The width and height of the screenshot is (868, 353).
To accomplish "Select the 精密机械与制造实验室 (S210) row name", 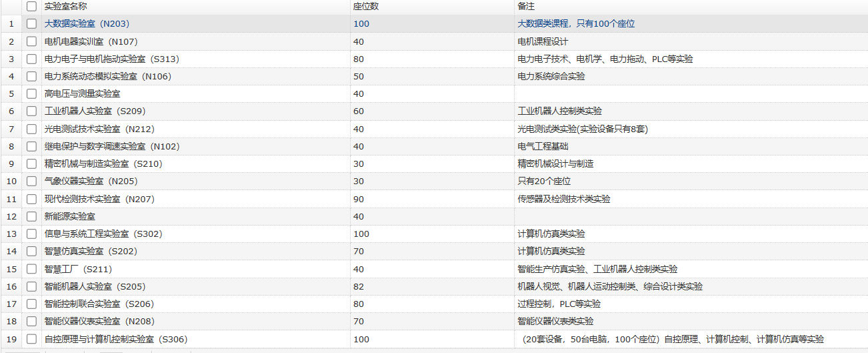I will pyautogui.click(x=103, y=163).
